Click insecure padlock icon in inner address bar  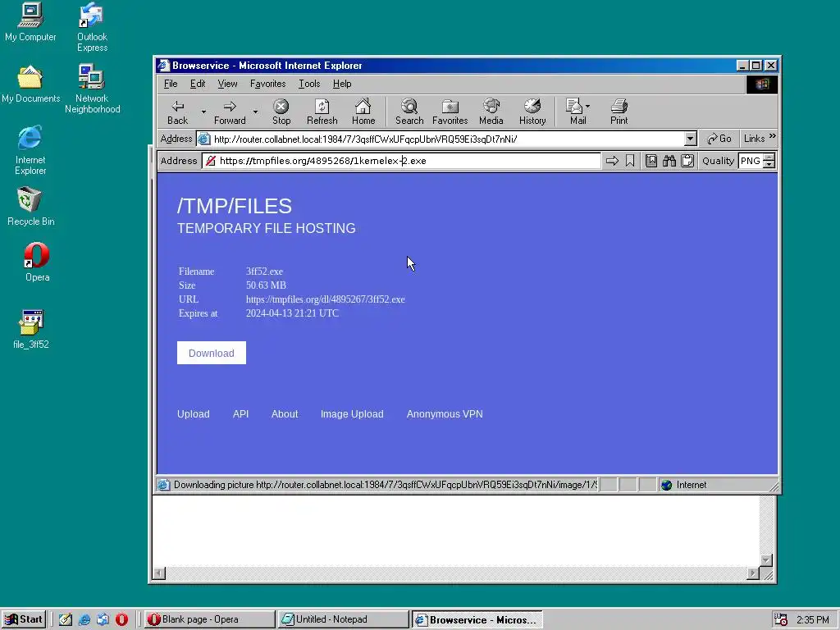[211, 161]
